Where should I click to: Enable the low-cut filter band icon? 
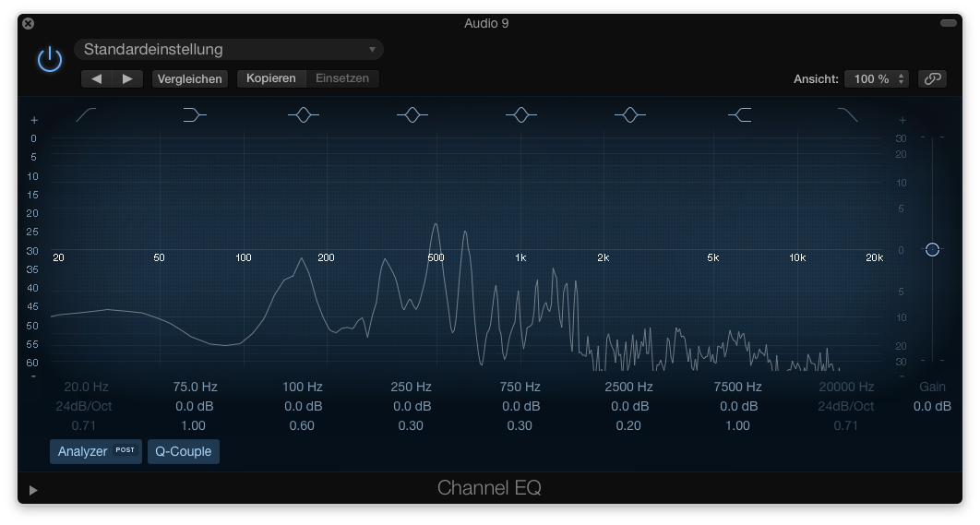86,114
